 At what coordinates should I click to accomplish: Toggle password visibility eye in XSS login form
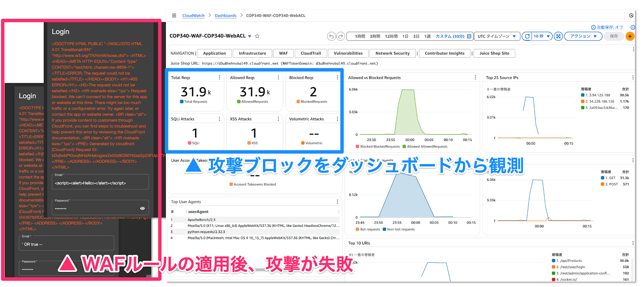[x=142, y=208]
